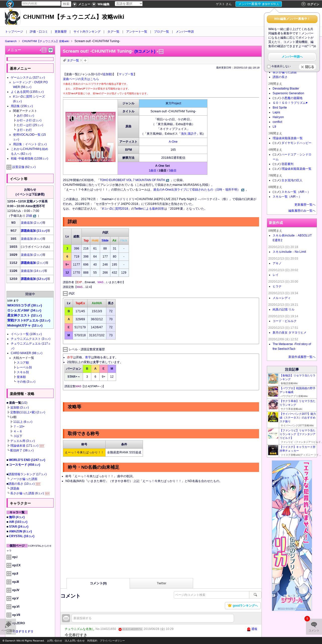Open the external link icon after TOHO EUROBEAT VOL.7 link
This screenshot has width=322, height=644.
pyautogui.click(x=168, y=180)
